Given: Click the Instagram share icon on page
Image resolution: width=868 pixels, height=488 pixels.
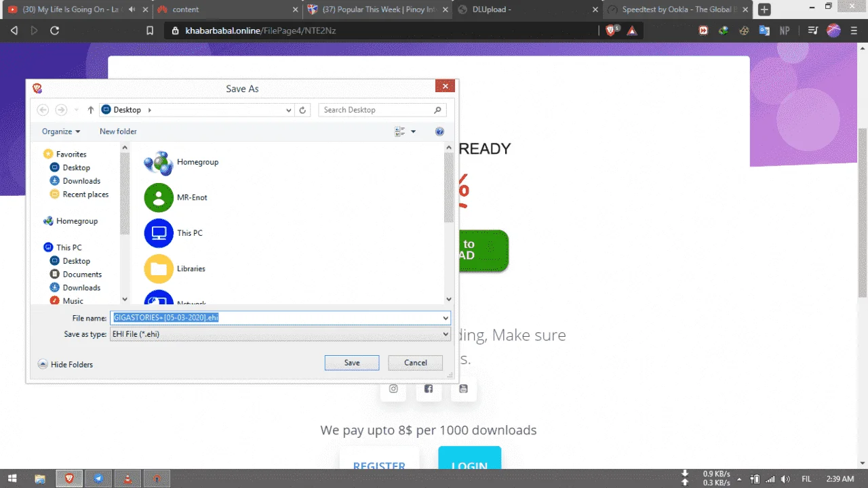Looking at the screenshot, I should coord(393,388).
